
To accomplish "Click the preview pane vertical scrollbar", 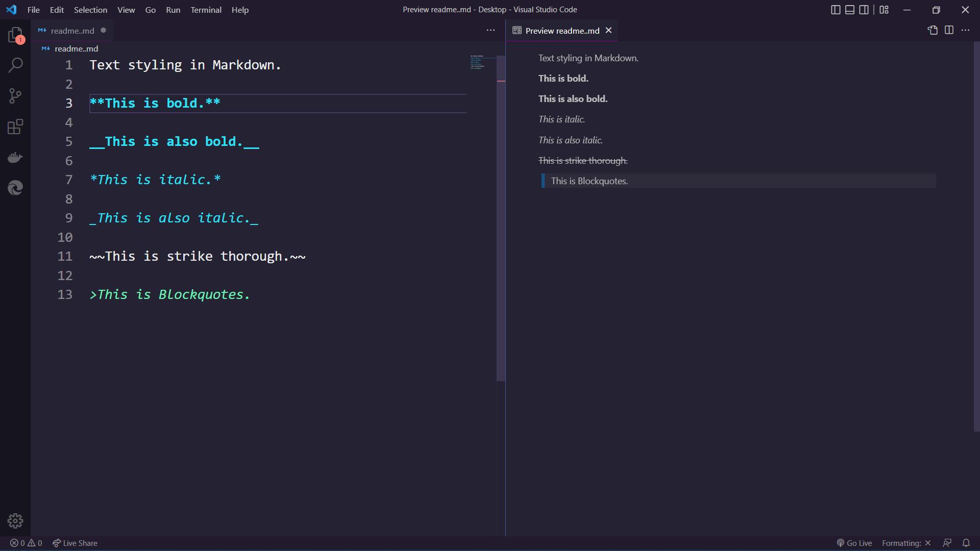I will click(x=976, y=236).
